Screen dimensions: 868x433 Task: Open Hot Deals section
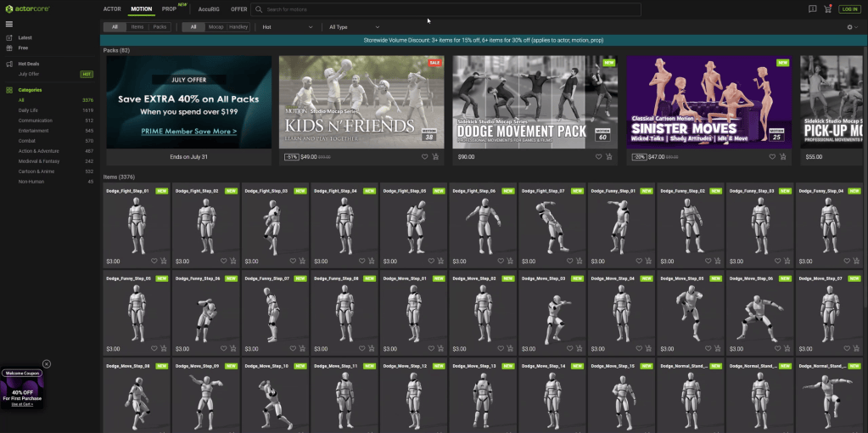click(28, 64)
